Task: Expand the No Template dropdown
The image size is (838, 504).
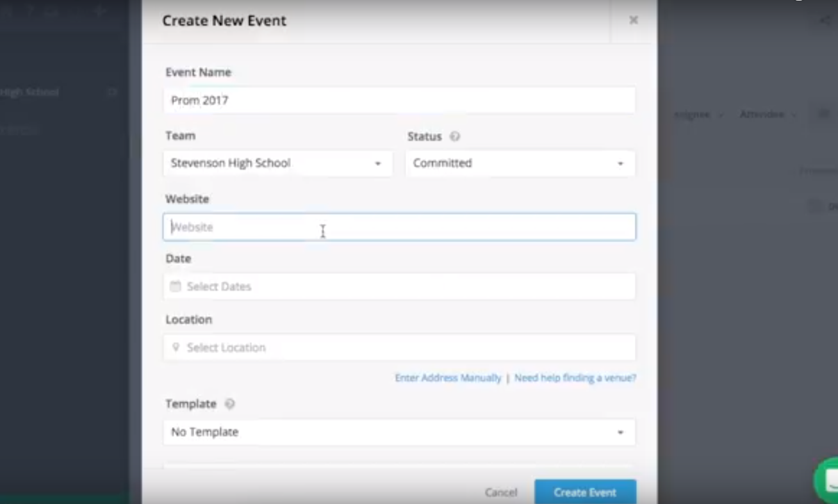Action: (399, 432)
